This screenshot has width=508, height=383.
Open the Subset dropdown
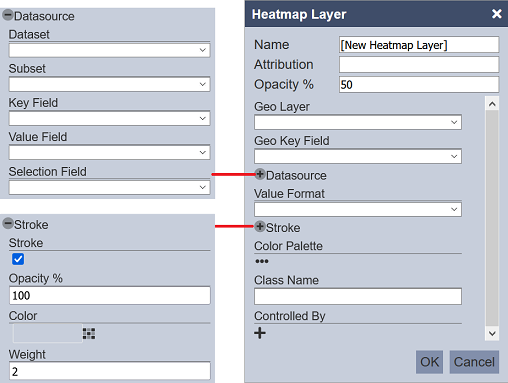click(109, 84)
